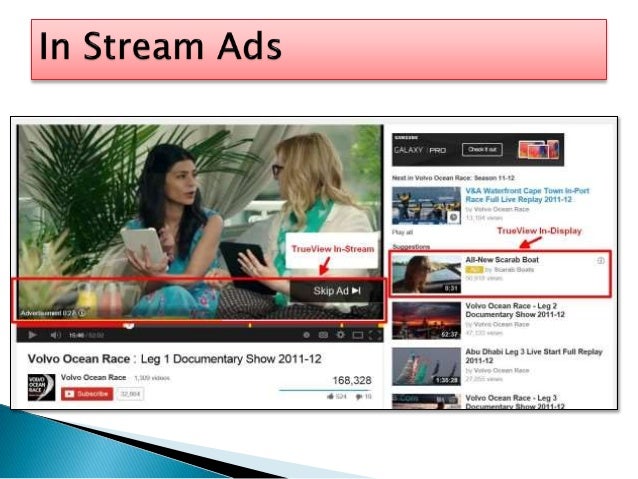638x479 pixels.
Task: Click the watch later clock icon in player
Action: point(306,335)
